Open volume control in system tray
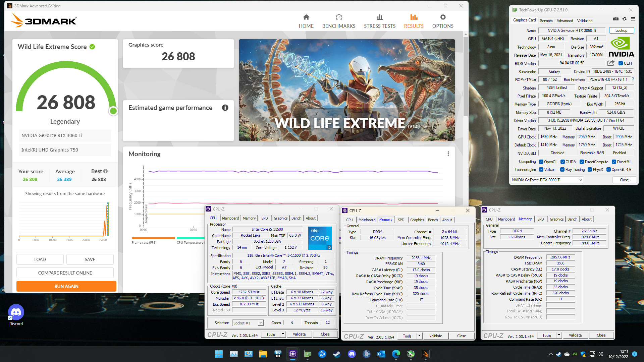 pyautogui.click(x=600, y=354)
